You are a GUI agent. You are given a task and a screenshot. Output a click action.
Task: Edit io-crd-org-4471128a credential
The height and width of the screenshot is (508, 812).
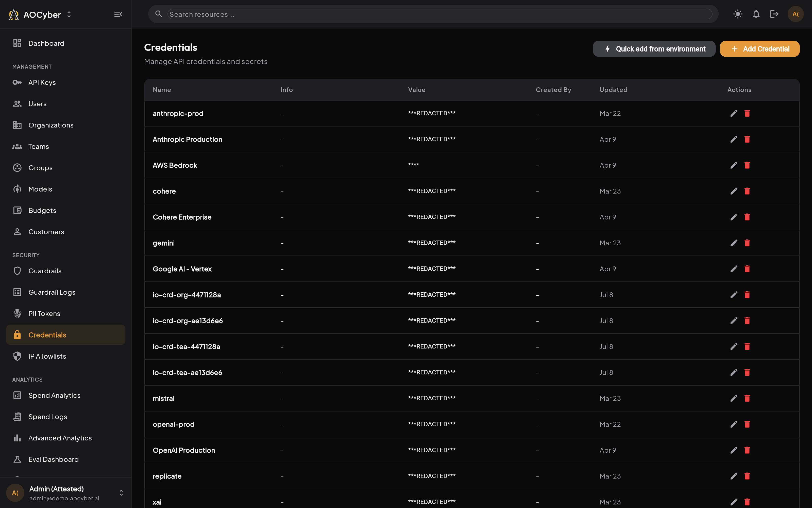[x=734, y=295]
